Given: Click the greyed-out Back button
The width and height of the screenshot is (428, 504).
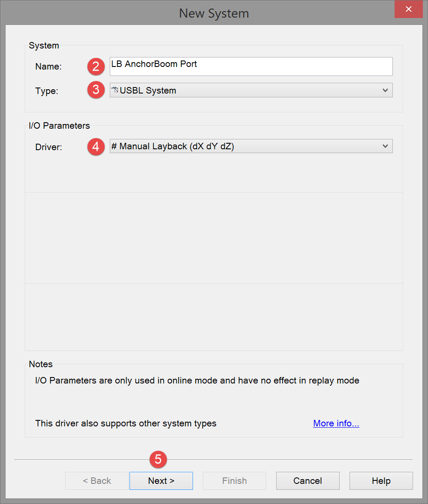Looking at the screenshot, I should (97, 481).
